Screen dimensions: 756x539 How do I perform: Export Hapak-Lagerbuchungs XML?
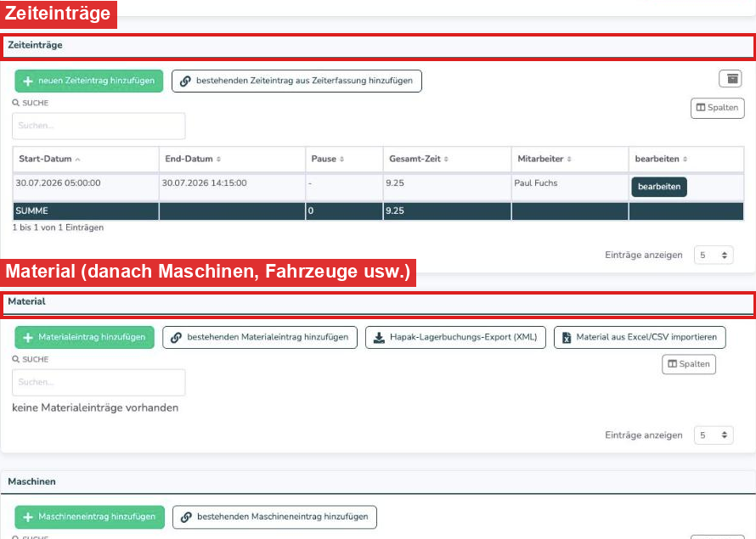click(x=455, y=337)
